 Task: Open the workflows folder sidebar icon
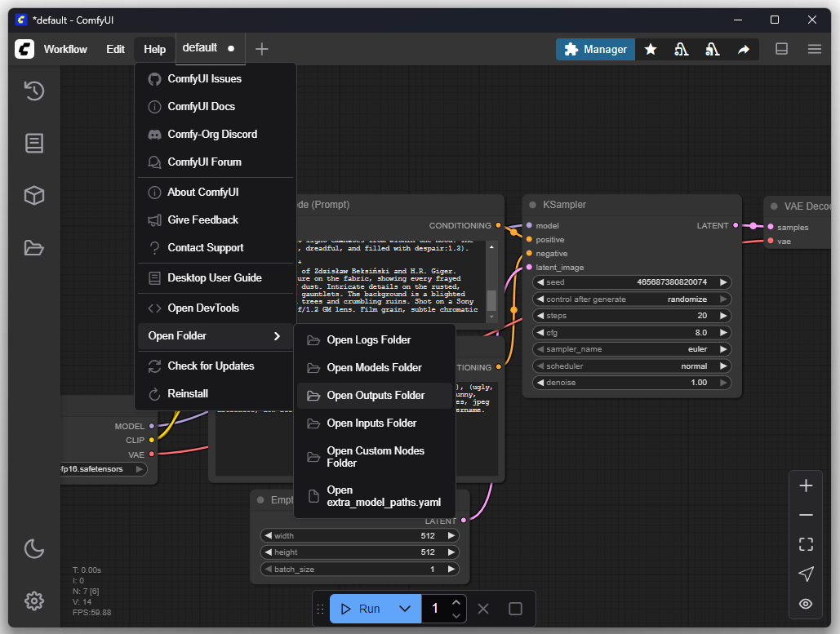33,247
